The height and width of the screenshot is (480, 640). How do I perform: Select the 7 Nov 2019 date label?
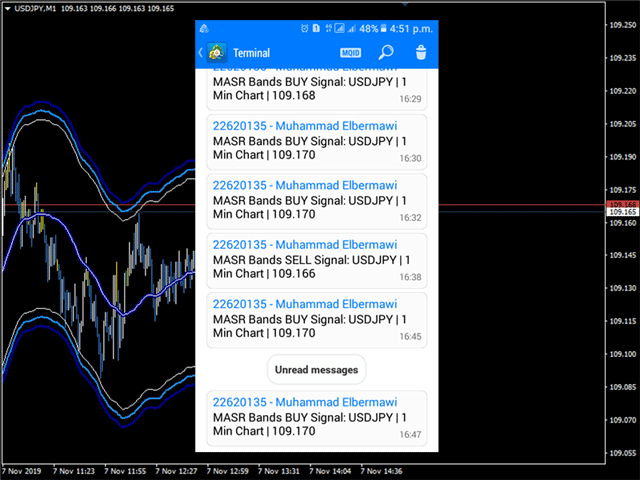(22, 471)
